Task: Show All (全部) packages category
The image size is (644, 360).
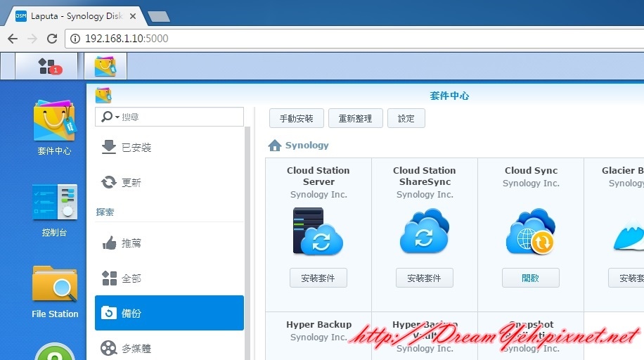Action: pos(169,278)
